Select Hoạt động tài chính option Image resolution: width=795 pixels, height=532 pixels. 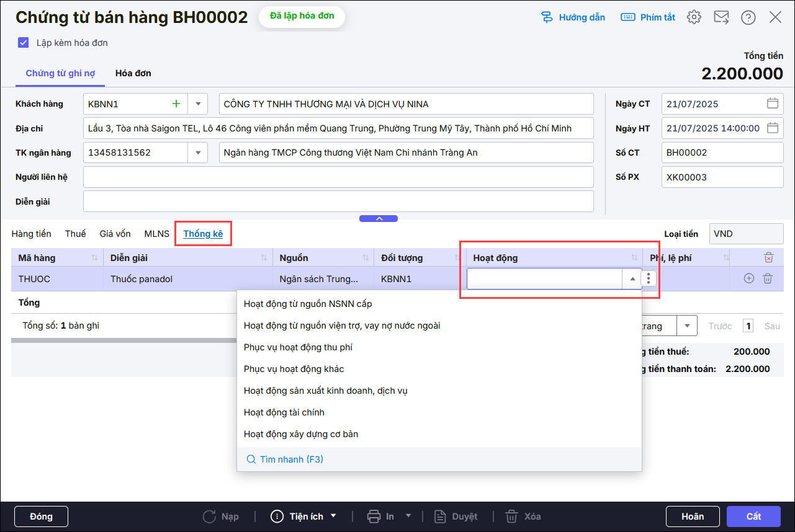coord(284,412)
